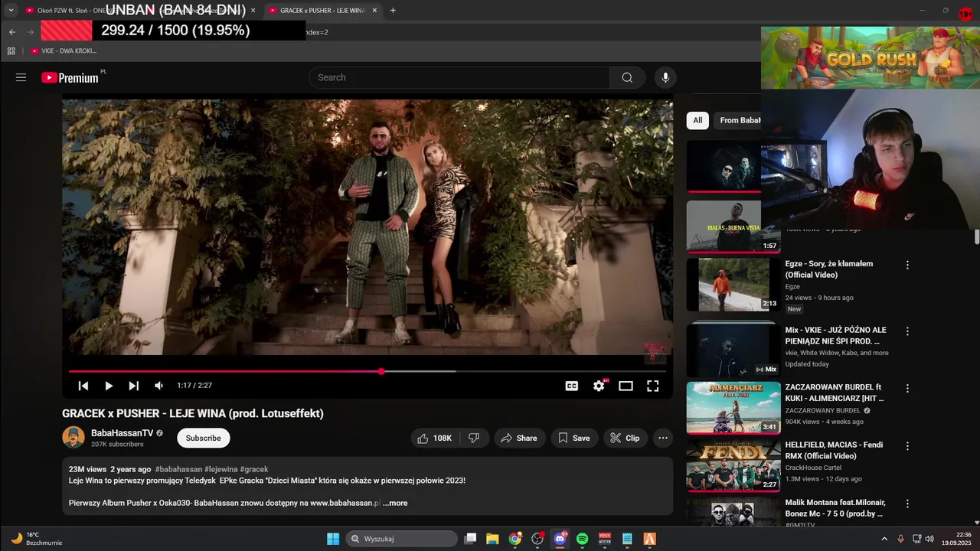Open the Windows Start menu

click(333, 539)
